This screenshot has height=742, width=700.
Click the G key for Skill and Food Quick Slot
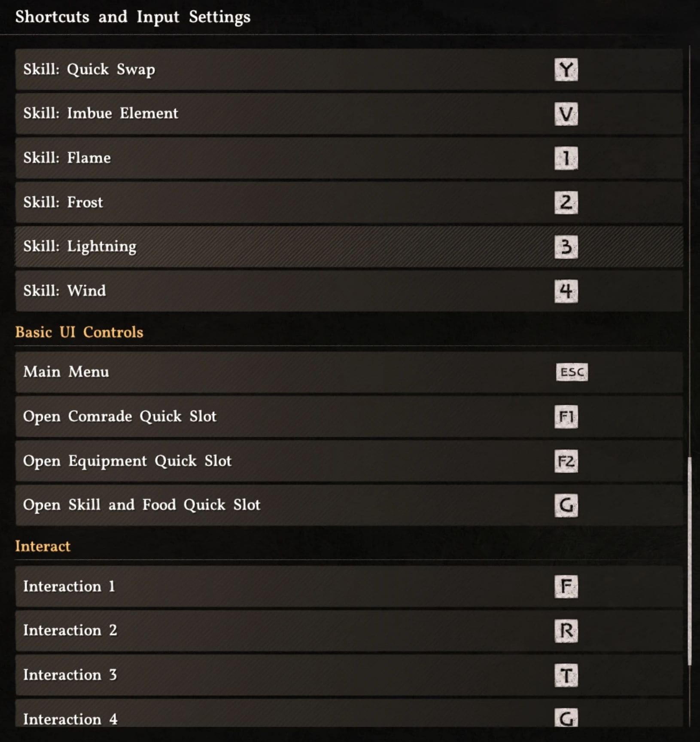click(566, 505)
